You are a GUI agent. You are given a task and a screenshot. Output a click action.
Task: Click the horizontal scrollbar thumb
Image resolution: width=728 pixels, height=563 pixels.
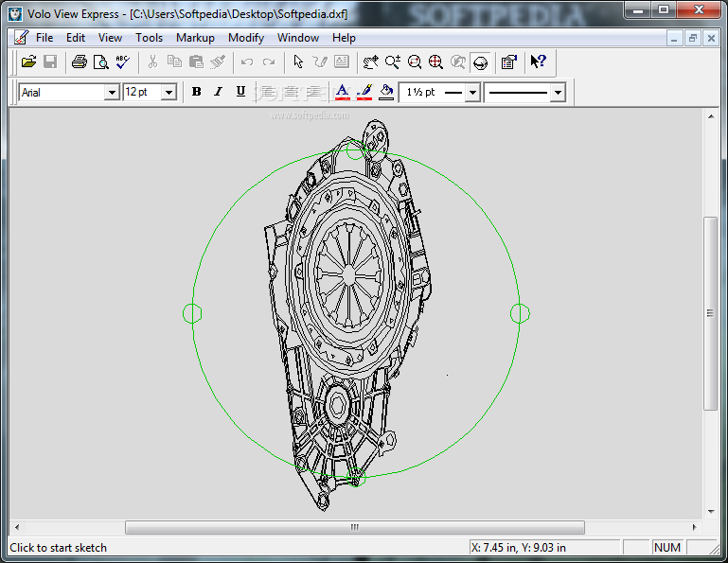point(355,527)
